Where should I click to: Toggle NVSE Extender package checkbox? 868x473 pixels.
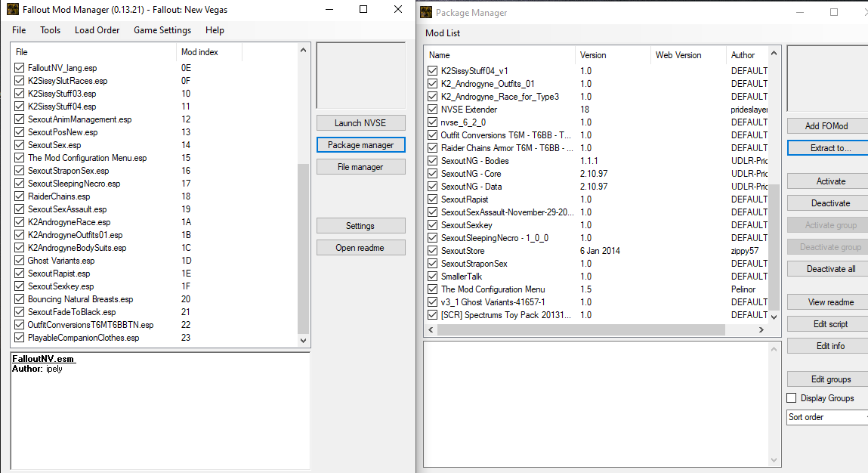pyautogui.click(x=432, y=109)
